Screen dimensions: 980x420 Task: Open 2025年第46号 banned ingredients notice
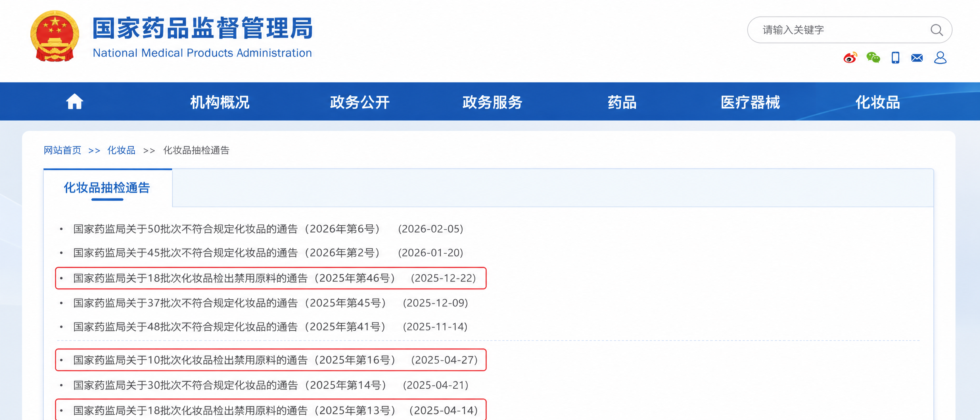point(236,278)
